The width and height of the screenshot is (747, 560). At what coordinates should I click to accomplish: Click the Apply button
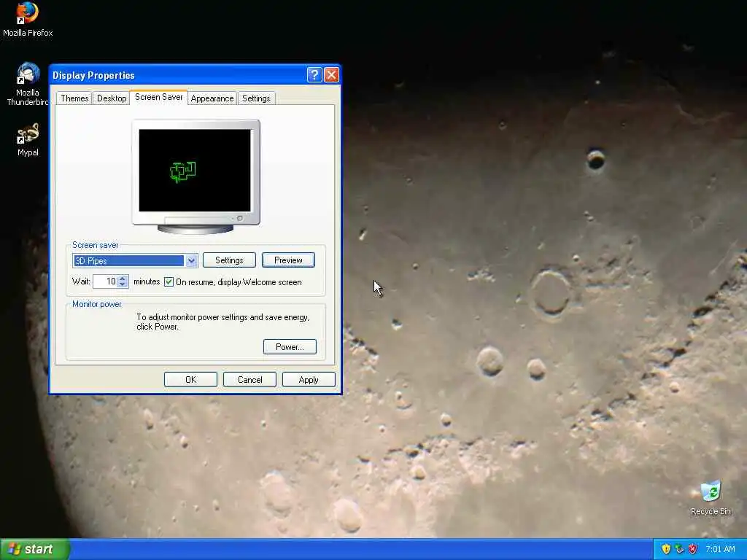309,379
